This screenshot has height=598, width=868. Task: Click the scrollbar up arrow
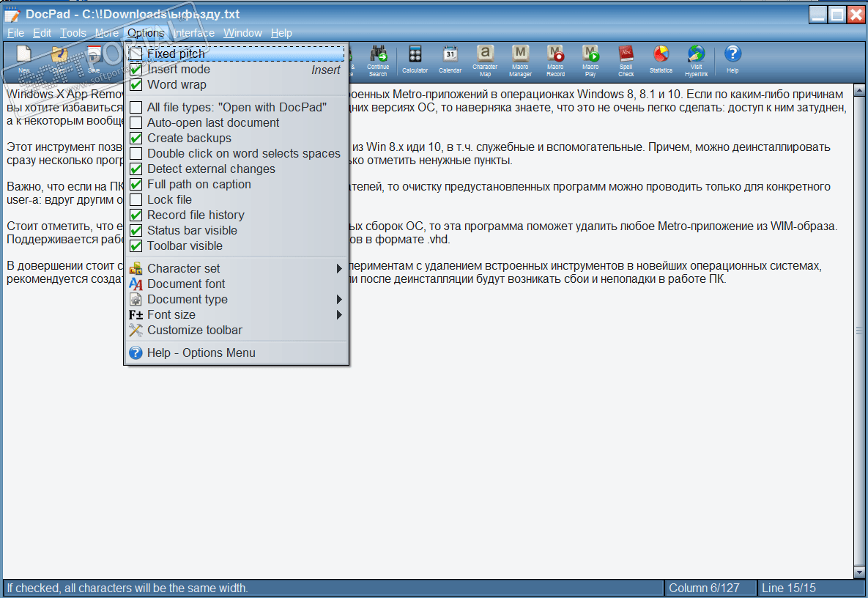(859, 89)
